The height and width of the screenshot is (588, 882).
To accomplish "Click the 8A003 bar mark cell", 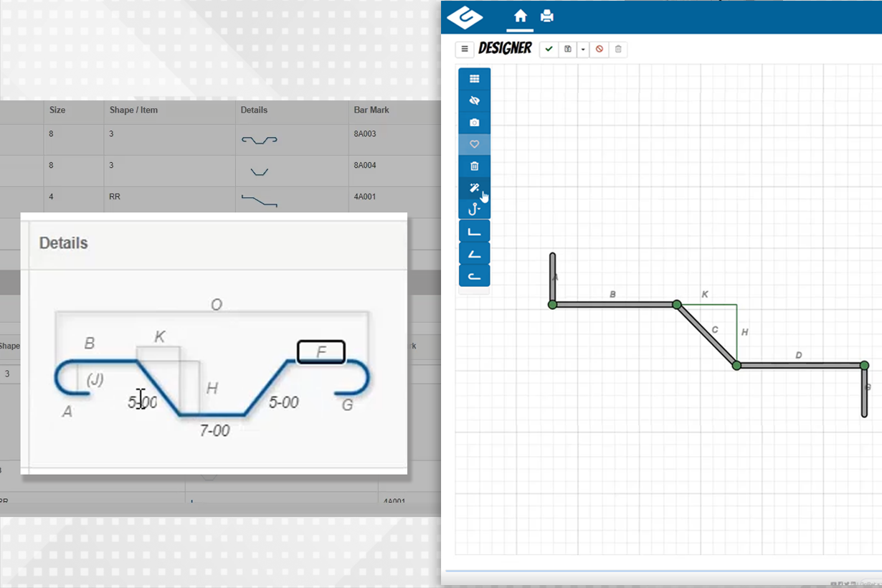I will 365,134.
